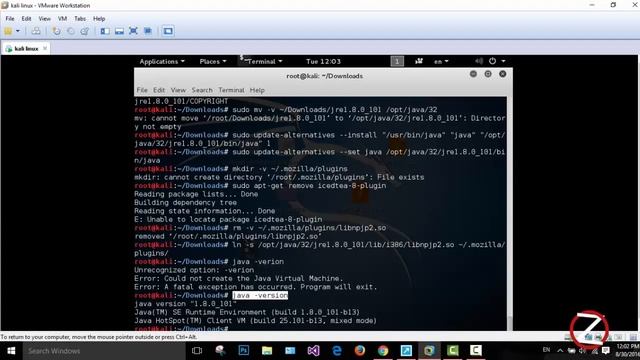Screen dimensions: 640x360
Task: Open the terminal window File menu
Action: point(142,90)
